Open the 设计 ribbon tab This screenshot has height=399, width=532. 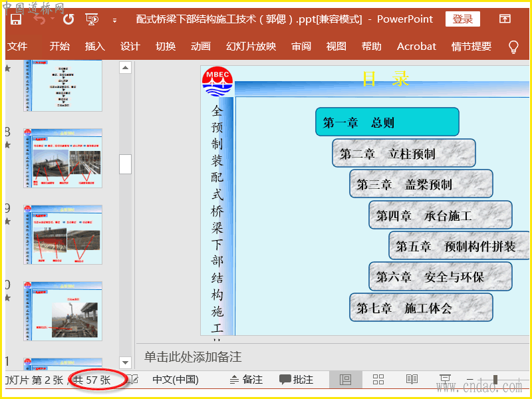(x=130, y=46)
